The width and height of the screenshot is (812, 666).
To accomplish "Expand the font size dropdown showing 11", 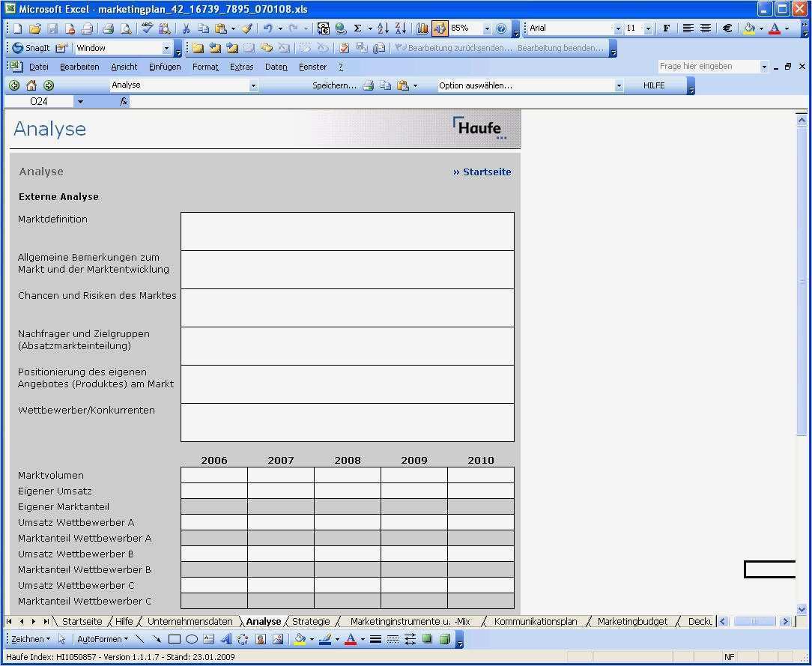I will 648,28.
